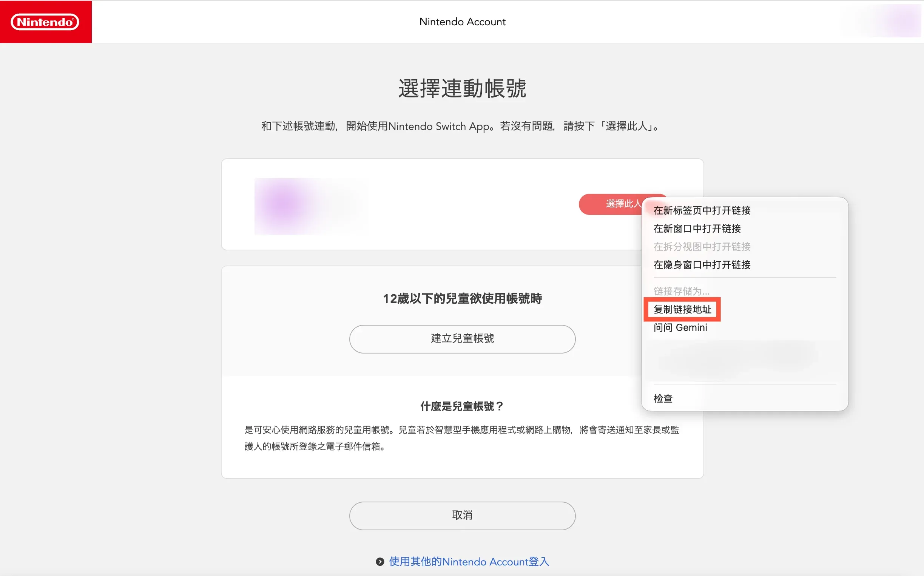924x576 pixels.
Task: Click the arrow icon beside 使用其他的Nintendo Account登入
Action: [380, 562]
